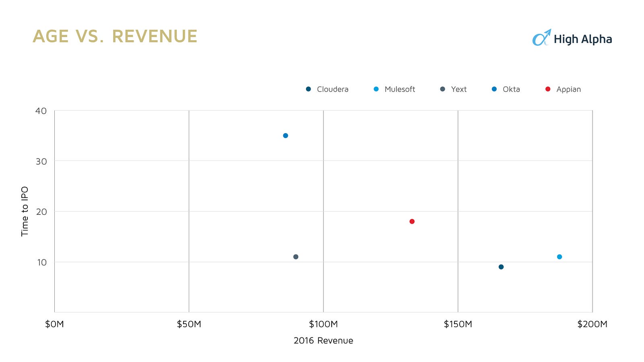This screenshot has width=644, height=362.
Task: Select the Yext legend color dot
Action: (442, 89)
